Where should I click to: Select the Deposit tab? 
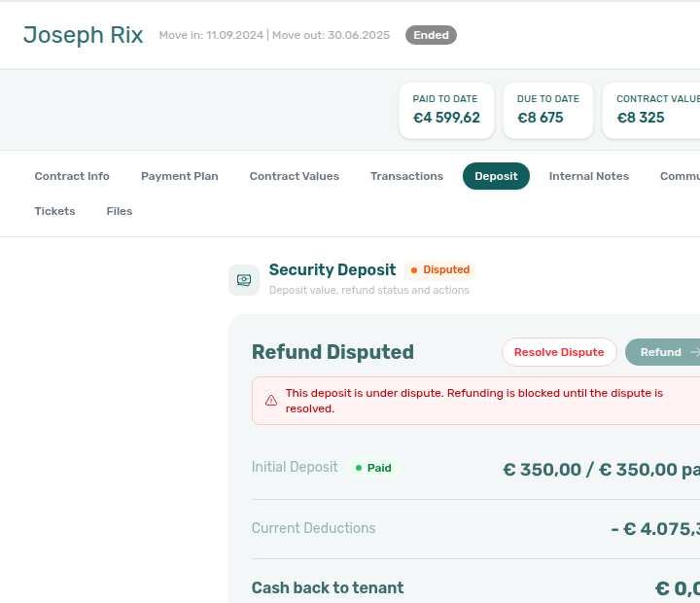[496, 176]
